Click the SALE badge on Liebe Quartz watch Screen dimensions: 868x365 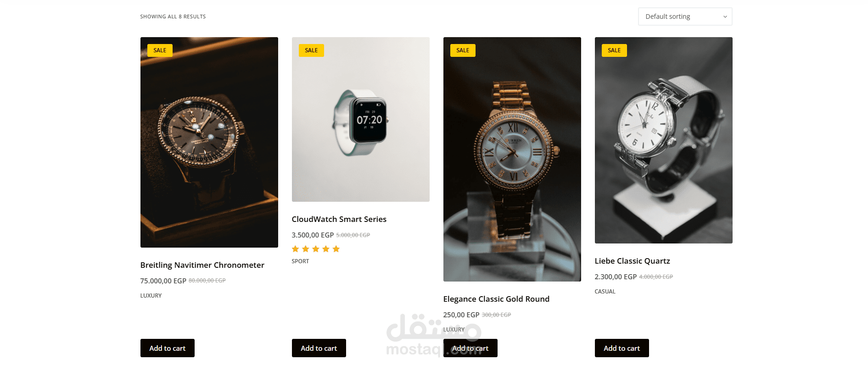[614, 50]
